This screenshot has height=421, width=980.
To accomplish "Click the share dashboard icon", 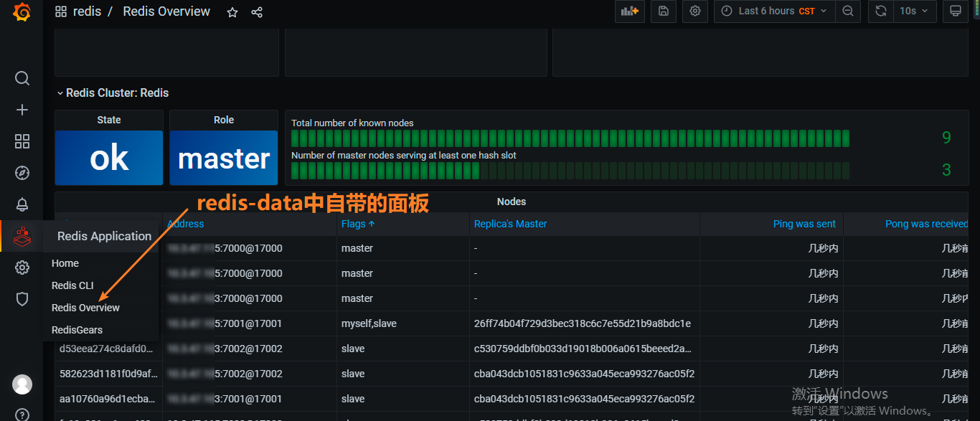I will [x=256, y=11].
